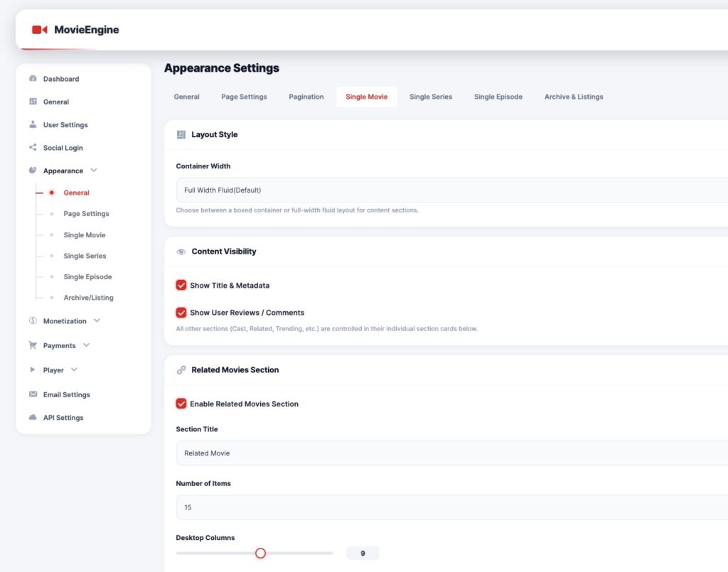Expand the Player sidebar menu chevron
728x572 pixels.
tap(74, 370)
